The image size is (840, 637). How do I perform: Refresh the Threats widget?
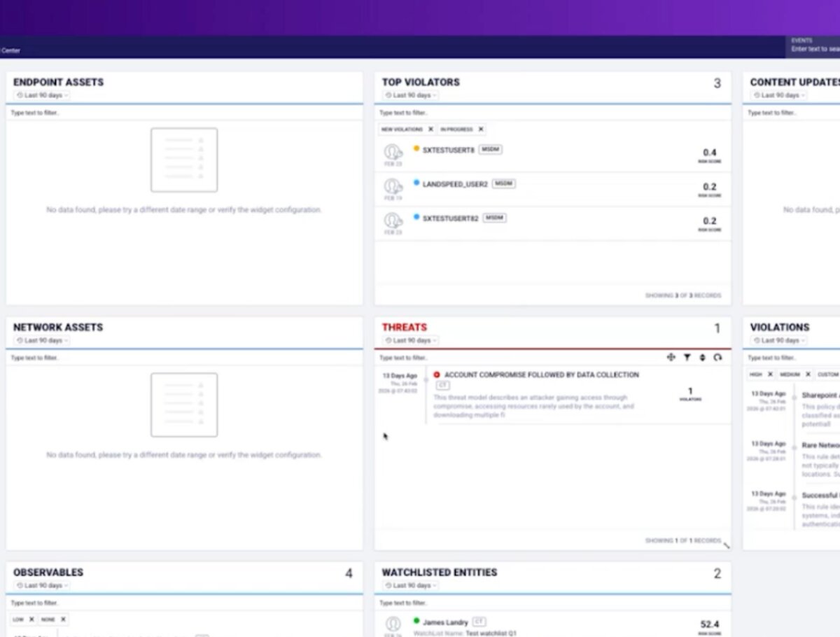point(717,357)
